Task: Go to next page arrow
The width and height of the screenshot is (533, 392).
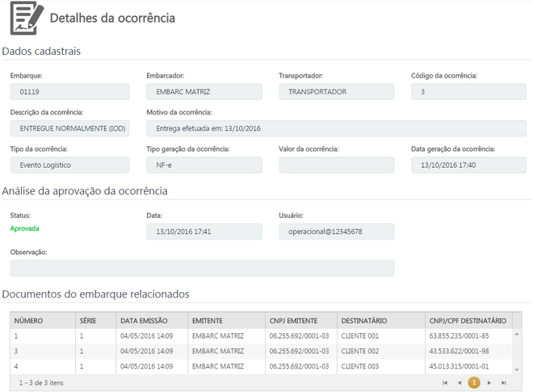Action: (489, 383)
